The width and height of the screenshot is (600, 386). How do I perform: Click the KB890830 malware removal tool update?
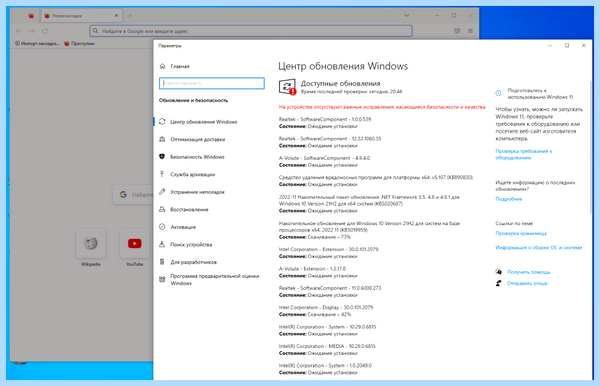[376, 181]
